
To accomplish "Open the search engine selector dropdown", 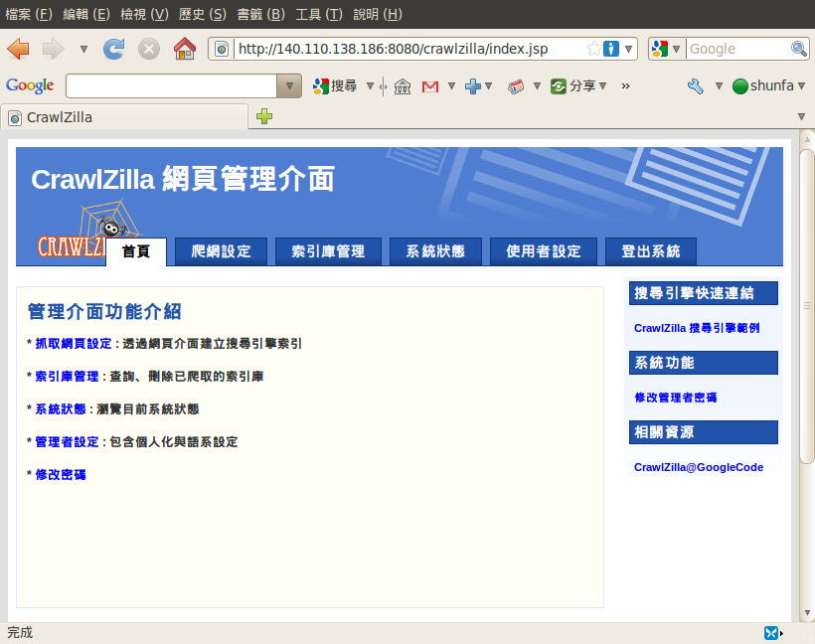I will (x=666, y=49).
